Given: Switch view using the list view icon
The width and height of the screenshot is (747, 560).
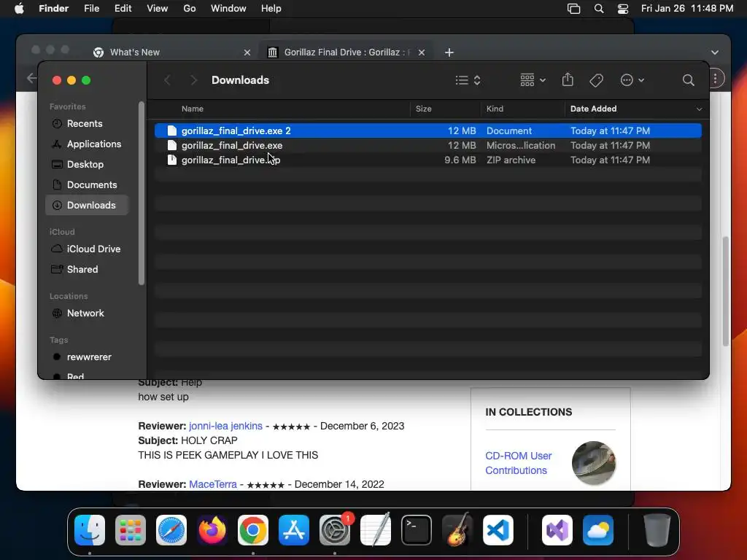Looking at the screenshot, I should [468, 80].
